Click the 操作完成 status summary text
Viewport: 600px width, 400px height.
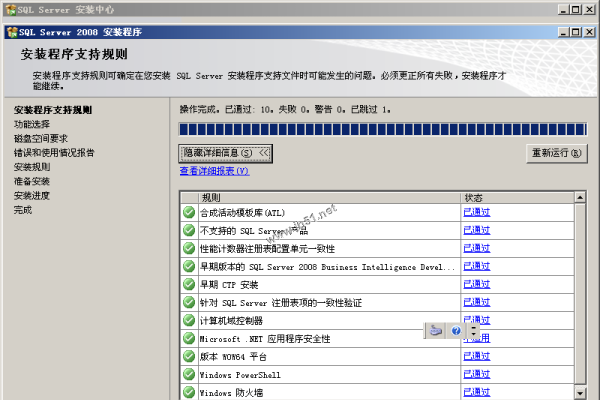[x=285, y=109]
